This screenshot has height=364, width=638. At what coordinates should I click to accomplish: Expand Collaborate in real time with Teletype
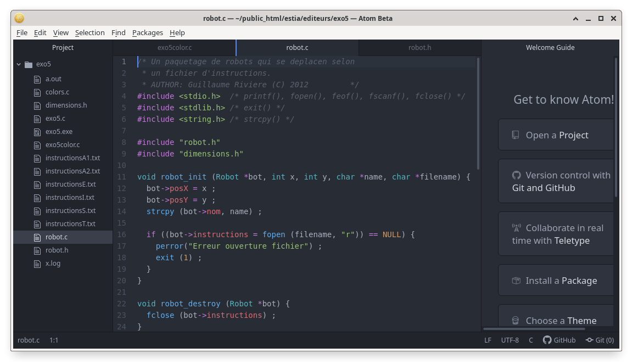[x=556, y=234]
